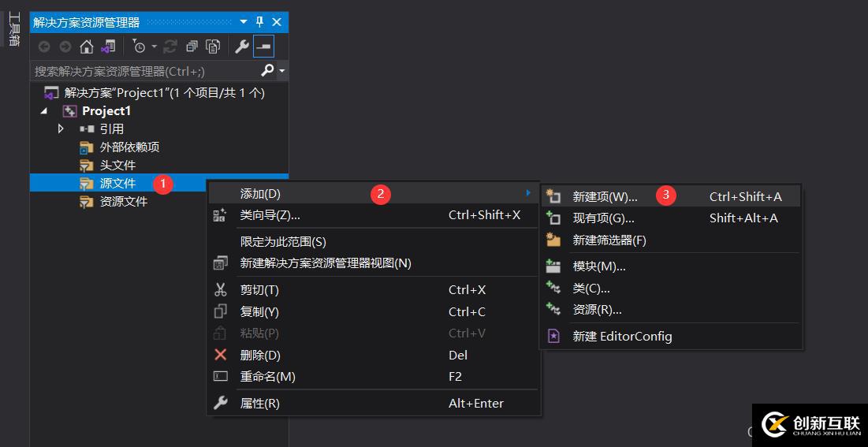Choose 现有项(G)... in the submenu

pos(671,218)
